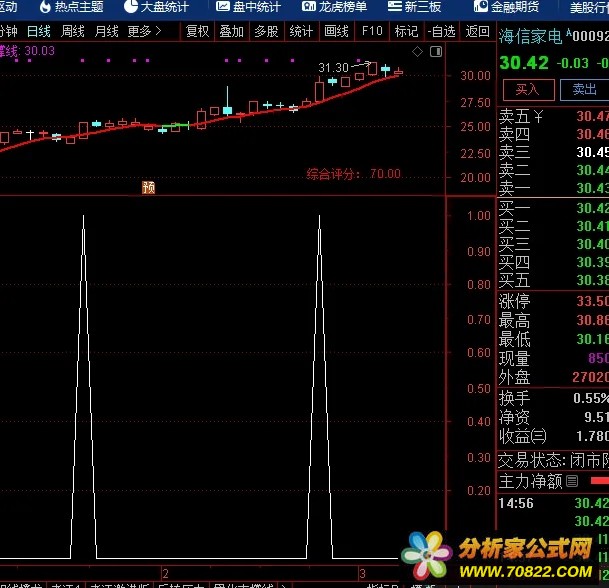
Task: Click the 最高 high price row
Action: (x=553, y=320)
